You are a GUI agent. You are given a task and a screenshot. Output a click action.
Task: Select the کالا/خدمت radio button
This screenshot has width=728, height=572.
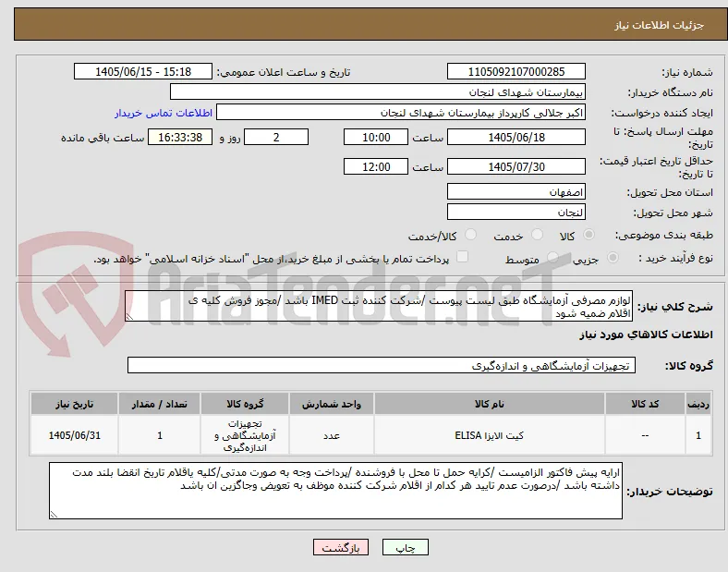[471, 235]
